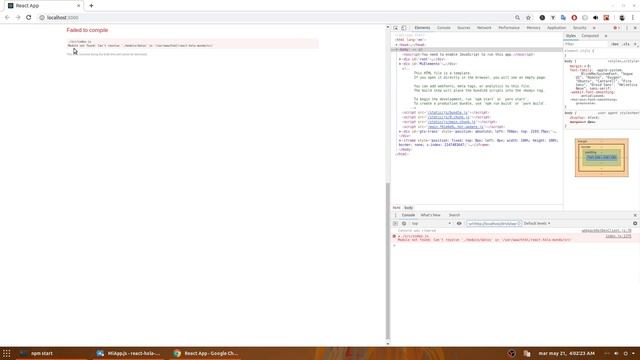
Task: Toggle the DevTools device toolbar
Action: (404, 28)
